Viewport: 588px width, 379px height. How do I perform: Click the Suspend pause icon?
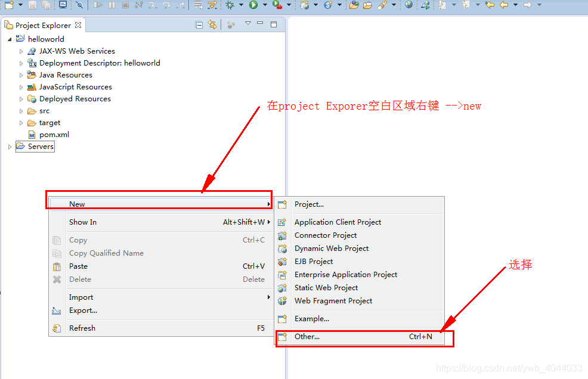point(112,5)
